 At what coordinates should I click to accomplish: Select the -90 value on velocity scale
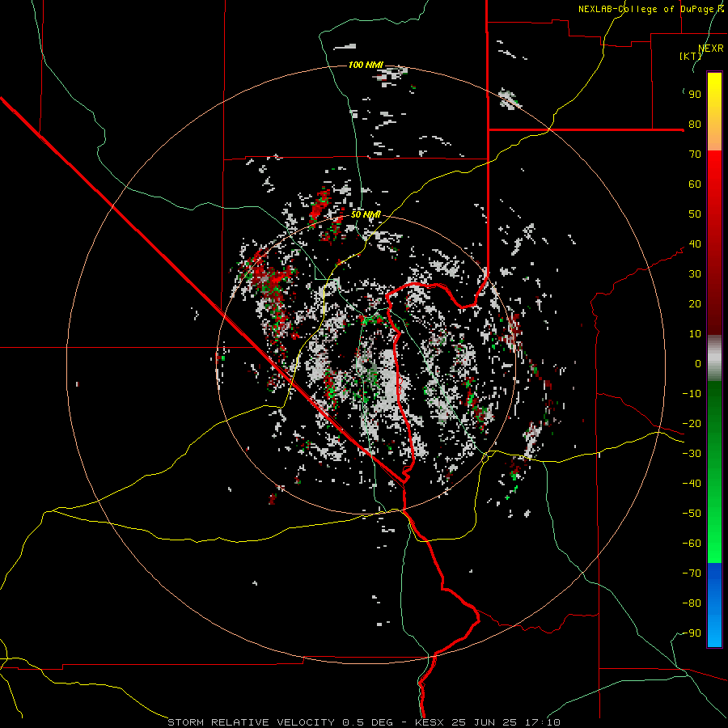692,633
